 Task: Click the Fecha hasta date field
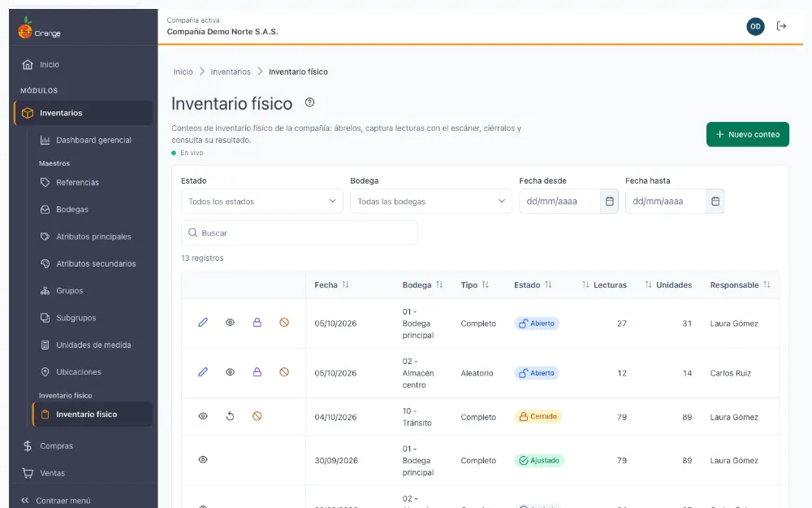[x=666, y=201]
